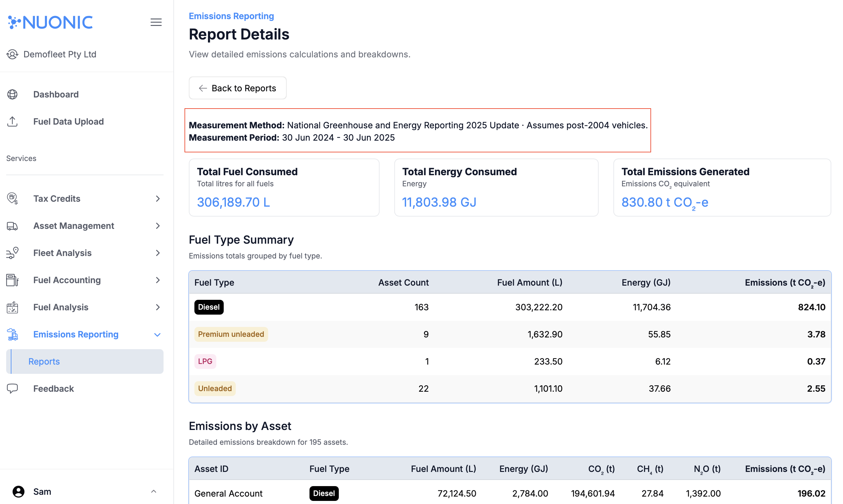Select the Tax Credits icon
The image size is (843, 504).
click(13, 199)
